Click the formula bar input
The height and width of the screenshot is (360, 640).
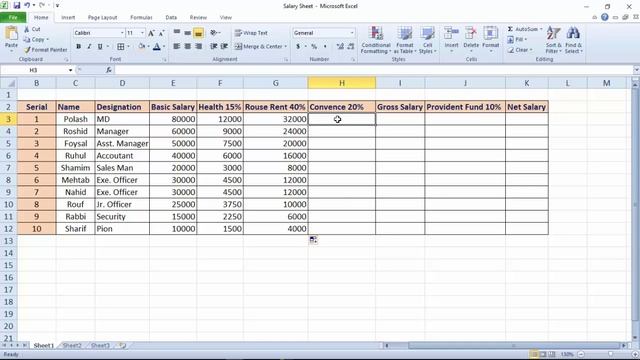(373, 70)
